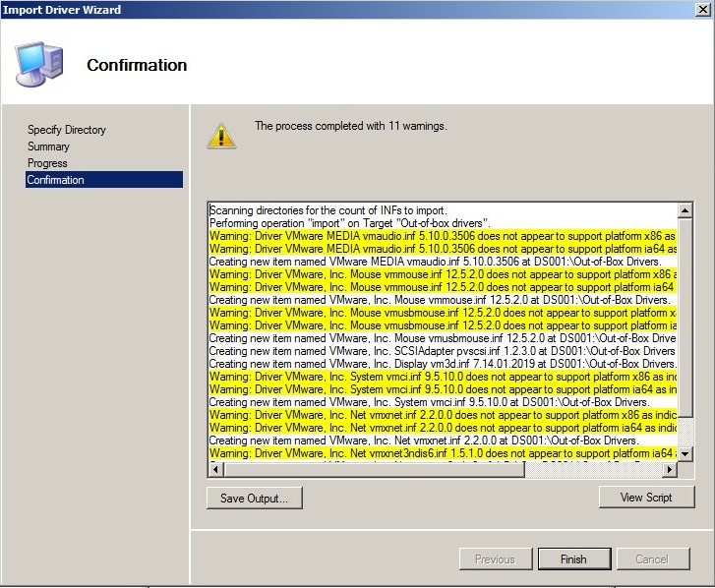Click the horizontal scrollbar thumb under output
715x588 pixels.
pyautogui.click(x=374, y=470)
